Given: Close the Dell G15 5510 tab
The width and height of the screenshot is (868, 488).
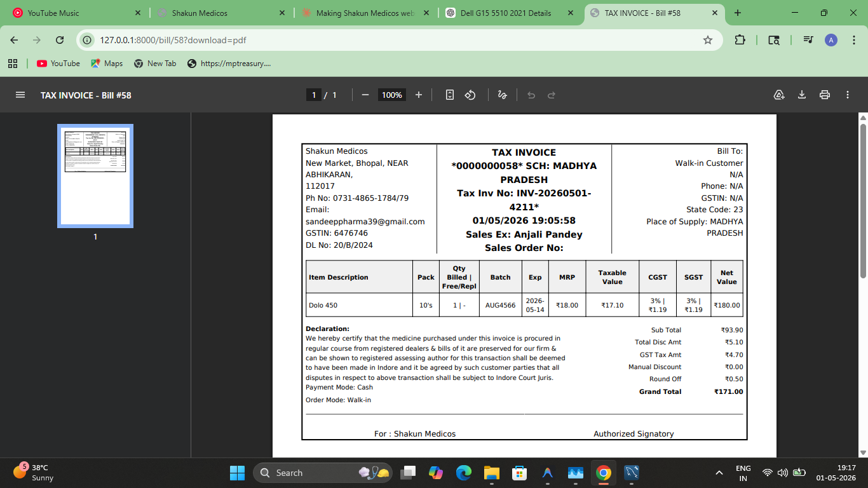Looking at the screenshot, I should [x=571, y=13].
